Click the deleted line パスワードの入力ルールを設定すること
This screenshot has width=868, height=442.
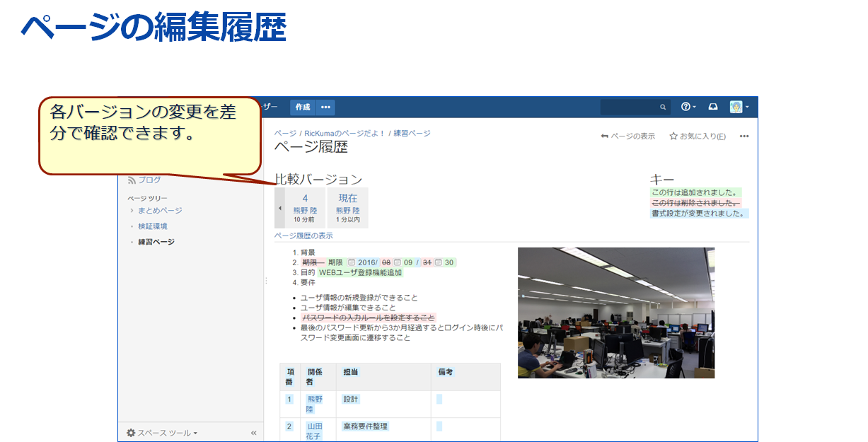click(x=368, y=318)
